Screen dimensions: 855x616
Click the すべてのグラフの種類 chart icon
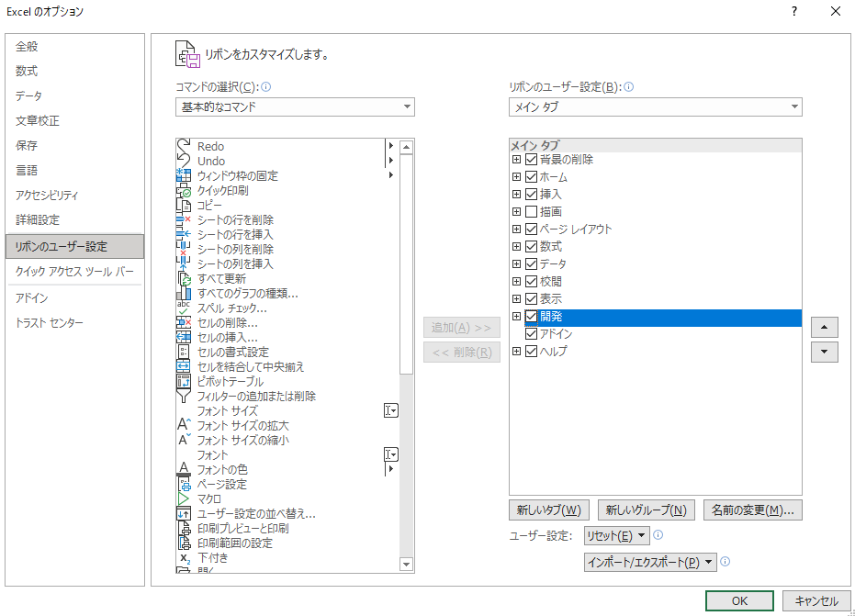184,293
